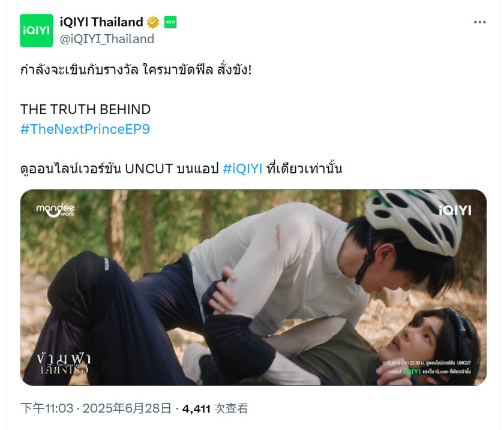
Task: Click the 4,411 次查看 view count
Action: [215, 408]
